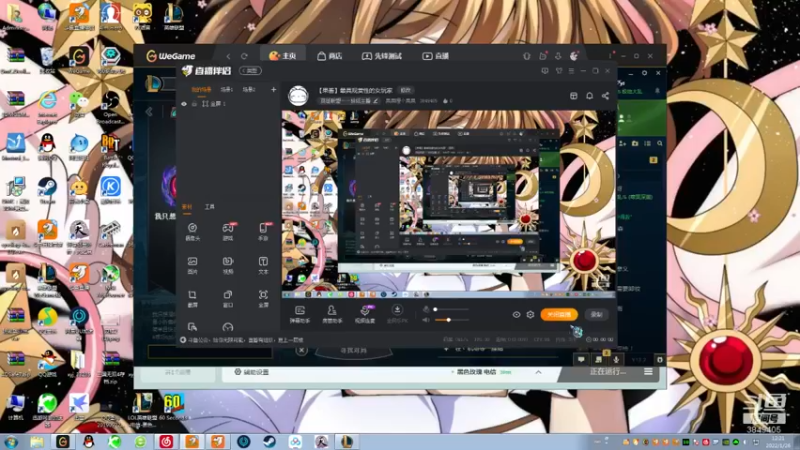
Task: Open the video linking tool with purple badge
Action: point(365,314)
